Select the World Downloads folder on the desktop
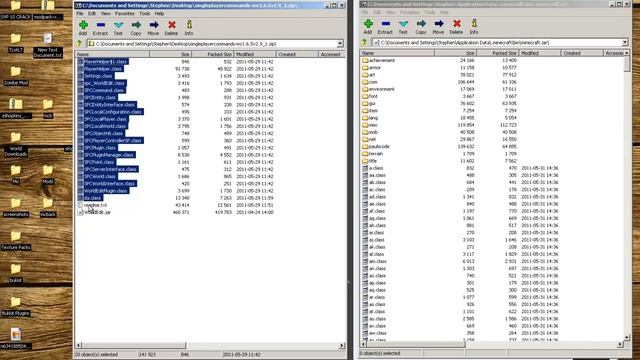Viewport: 640px width, 360px height. tap(16, 144)
